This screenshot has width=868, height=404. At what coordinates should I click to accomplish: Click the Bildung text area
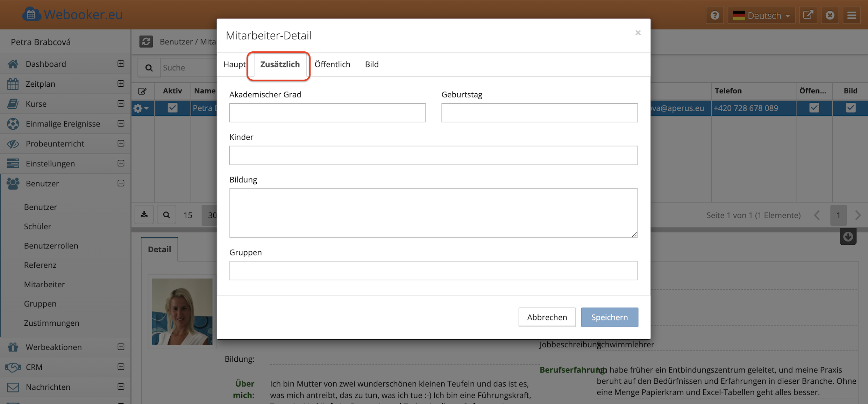[x=433, y=213]
